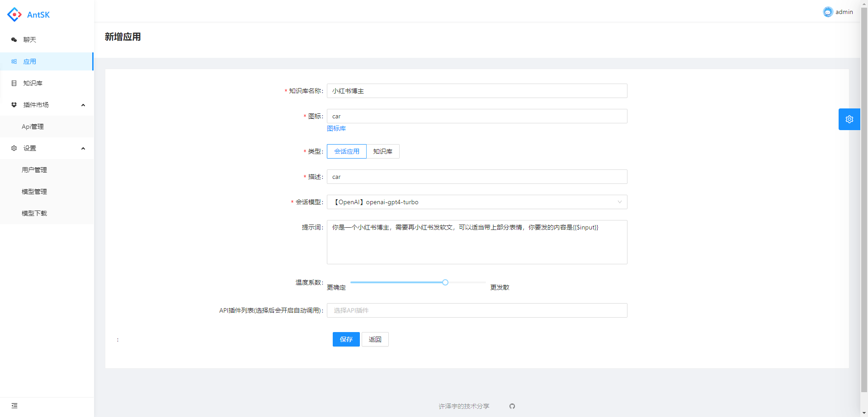
Task: Click the 保存 save button
Action: click(346, 339)
